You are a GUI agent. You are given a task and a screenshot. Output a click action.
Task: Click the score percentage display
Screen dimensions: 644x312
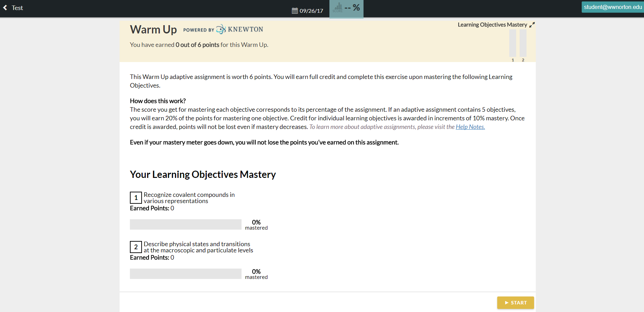(352, 7)
